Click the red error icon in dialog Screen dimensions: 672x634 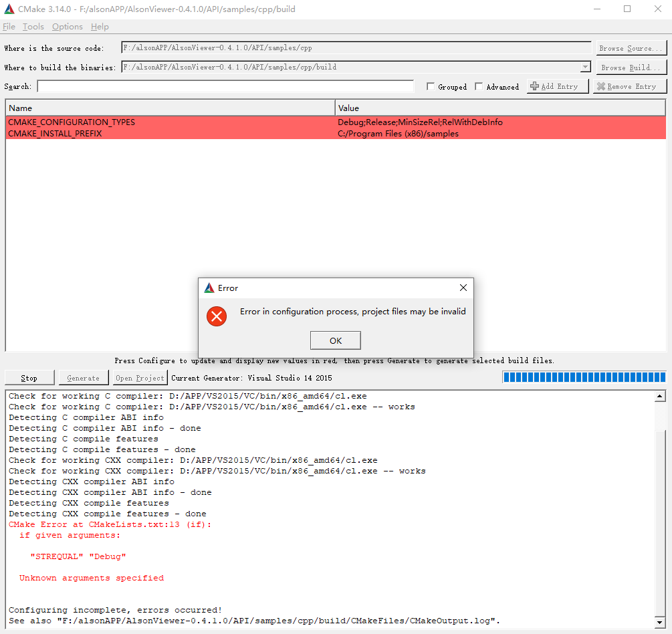pos(217,316)
